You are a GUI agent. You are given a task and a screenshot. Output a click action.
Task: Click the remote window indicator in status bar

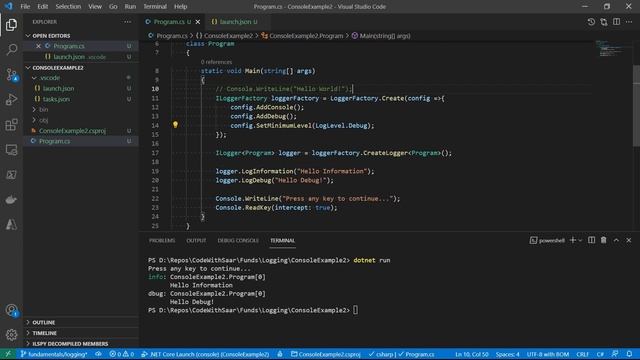point(8,354)
